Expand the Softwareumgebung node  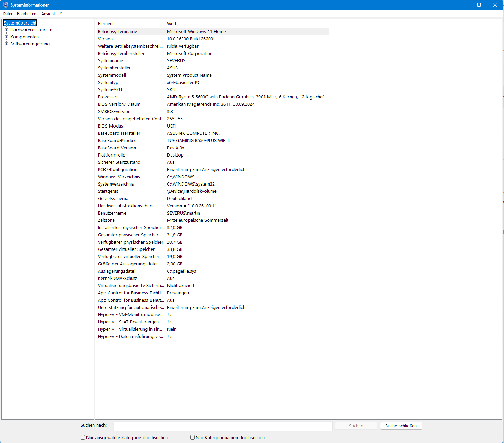[x=6, y=44]
